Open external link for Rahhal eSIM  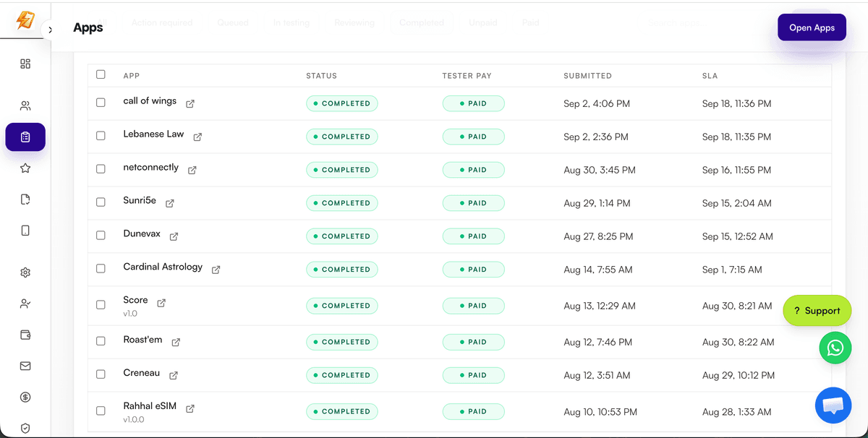190,408
